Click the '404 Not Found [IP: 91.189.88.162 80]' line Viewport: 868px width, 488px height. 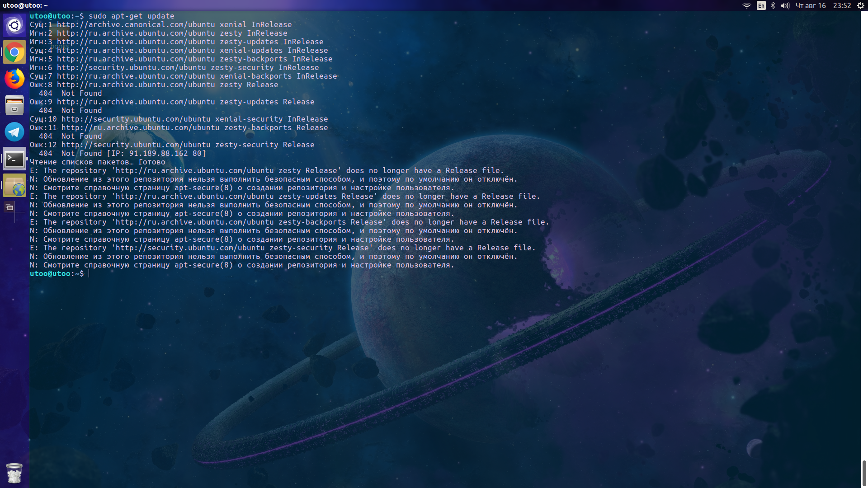pos(123,153)
